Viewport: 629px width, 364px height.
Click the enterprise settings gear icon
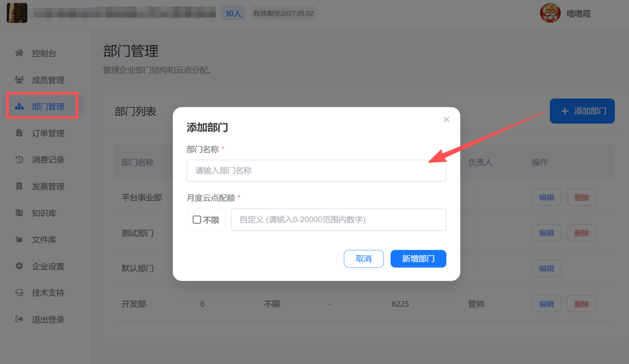coord(19,266)
